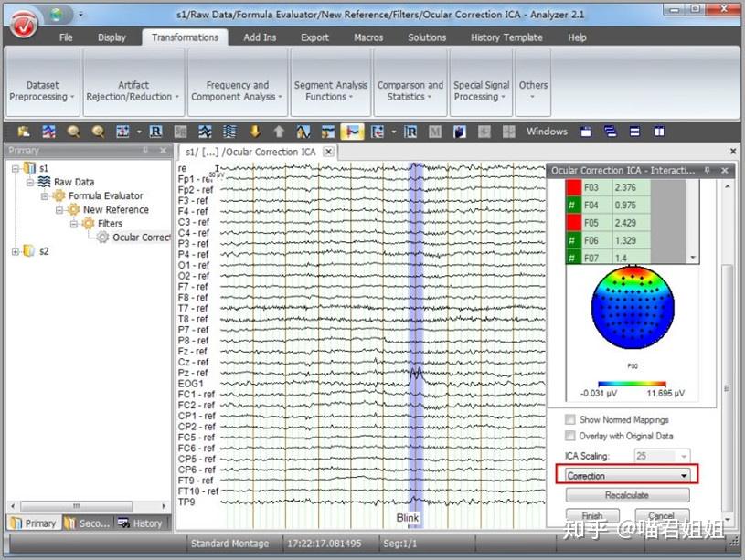
Task: Click the cascade windows icon
Action: [x=610, y=132]
